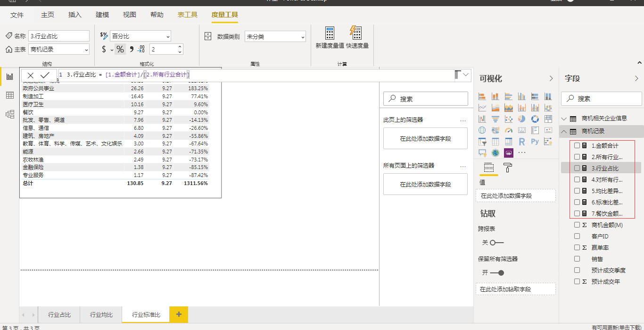The image size is (644, 330).
Task: Click the 快速度量值 button
Action: click(x=357, y=38)
